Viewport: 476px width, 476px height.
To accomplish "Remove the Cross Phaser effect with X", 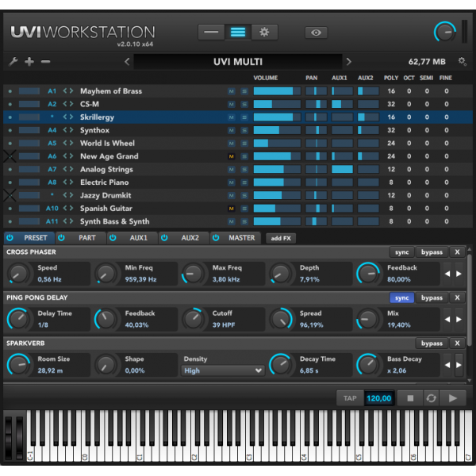I will (457, 252).
